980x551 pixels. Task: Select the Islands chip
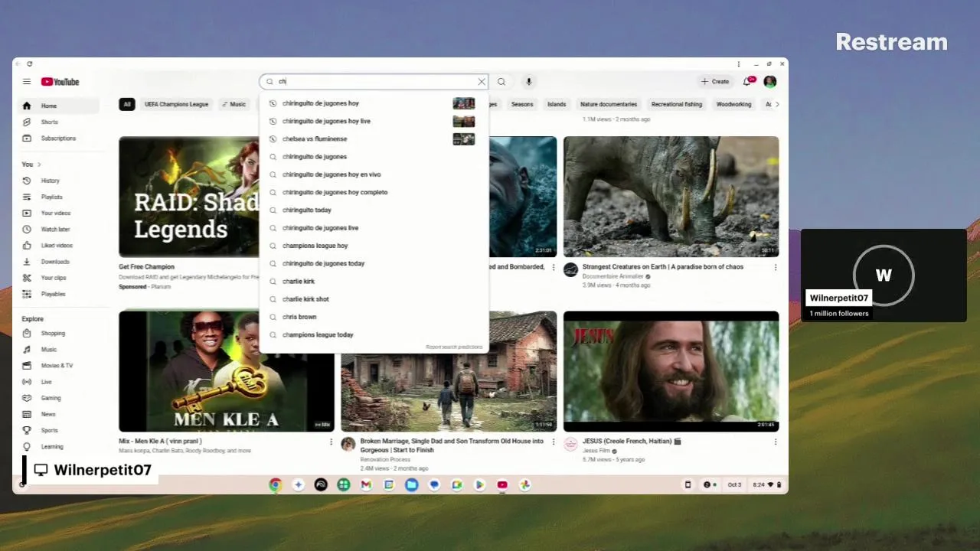(557, 104)
